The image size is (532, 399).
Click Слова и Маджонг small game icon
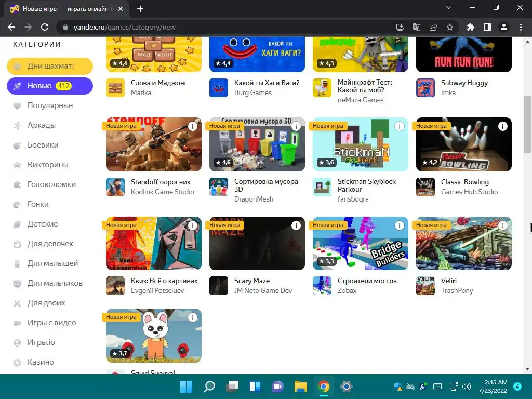115,87
